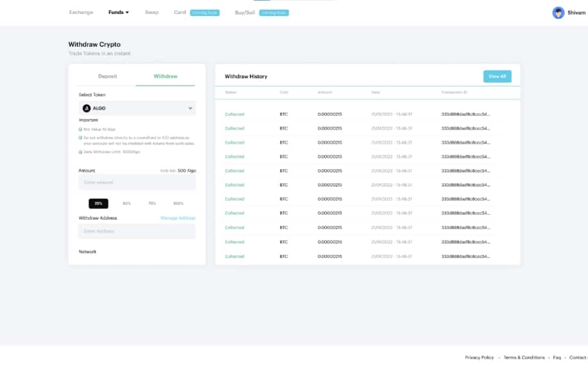Screen dimensions: 588x369
Task: Open the Card menu item
Action: 180,12
